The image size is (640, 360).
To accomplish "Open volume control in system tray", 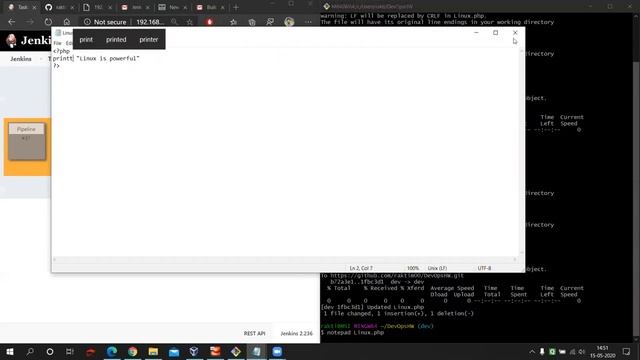I will coord(582,351).
